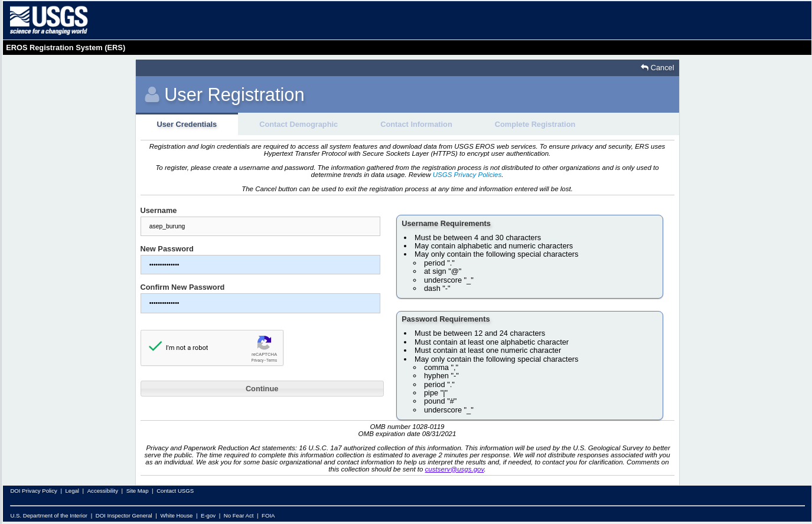Open the FOIA footer link
This screenshot has height=524, width=812.
[268, 516]
